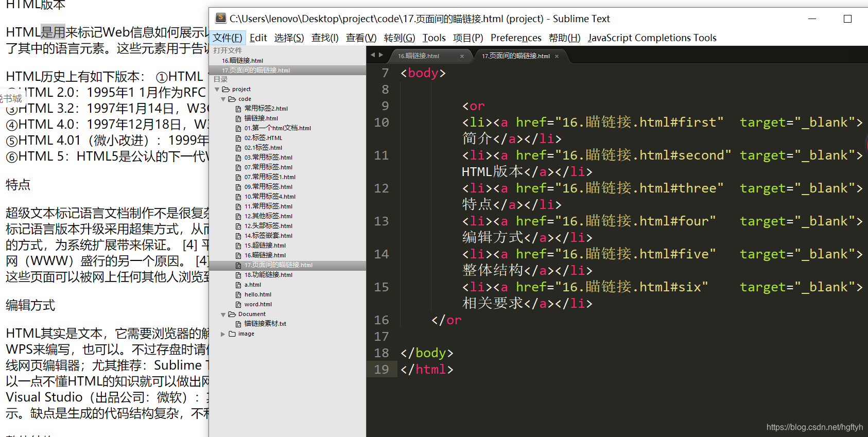Collapse the project folder tree
Viewport: 868px width, 437px height.
click(x=217, y=90)
